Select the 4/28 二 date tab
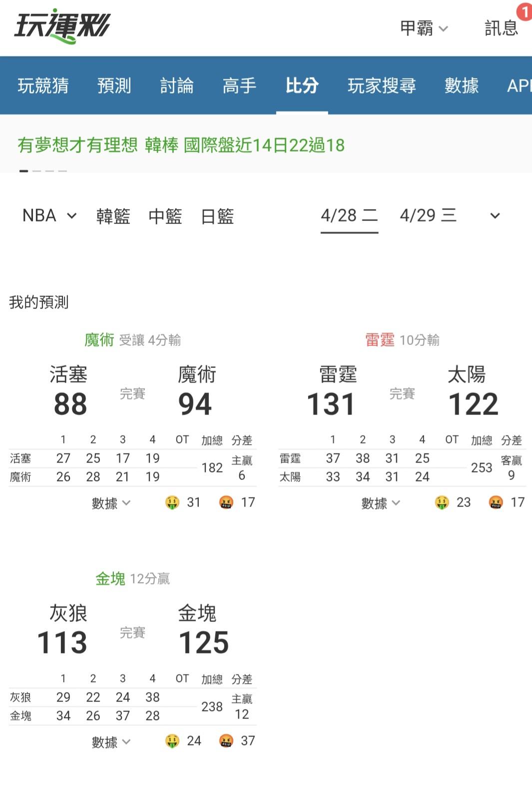The image size is (532, 798). point(349,215)
